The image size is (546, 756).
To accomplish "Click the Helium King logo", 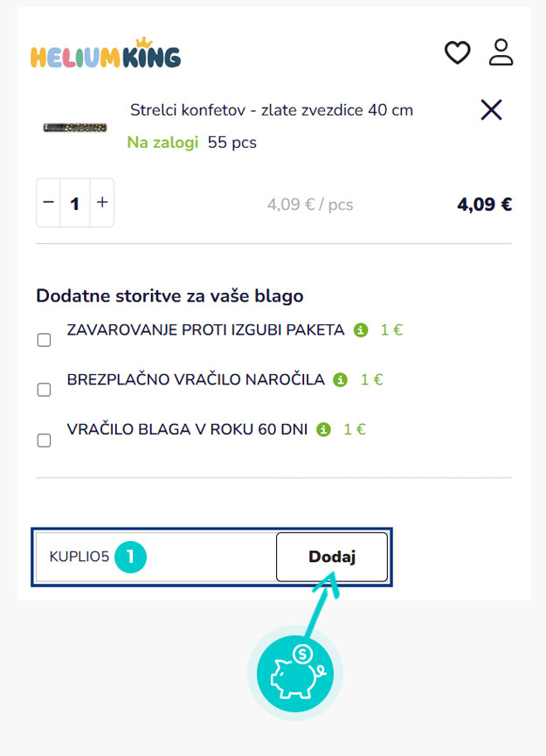I will [x=105, y=54].
